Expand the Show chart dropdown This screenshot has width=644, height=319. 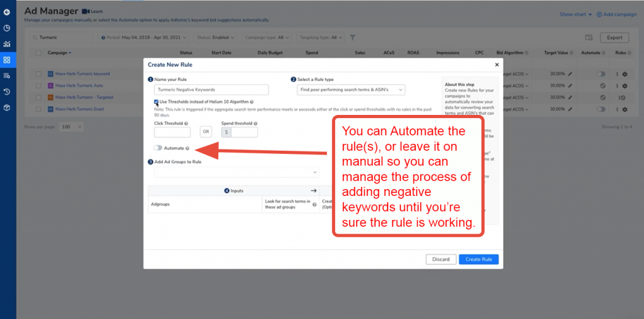(576, 14)
